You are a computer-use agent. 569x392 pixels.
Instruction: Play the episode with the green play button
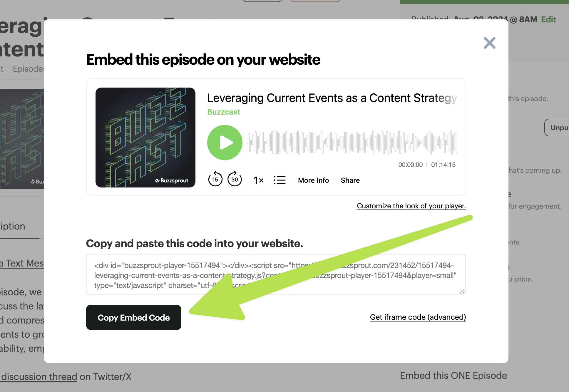225,143
